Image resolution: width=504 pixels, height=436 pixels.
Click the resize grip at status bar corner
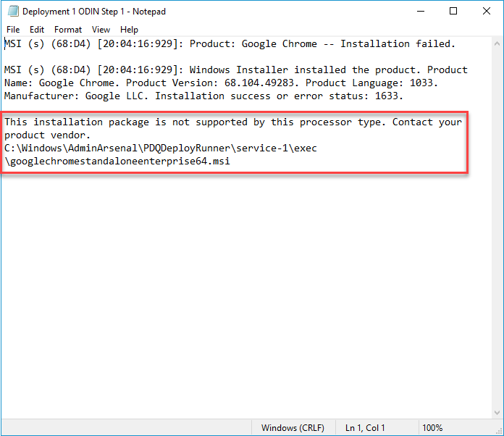coord(498,431)
